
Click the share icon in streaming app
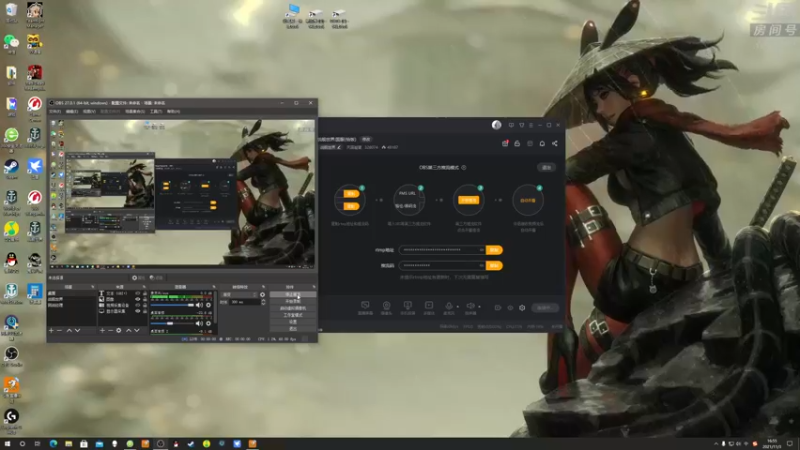(555, 143)
